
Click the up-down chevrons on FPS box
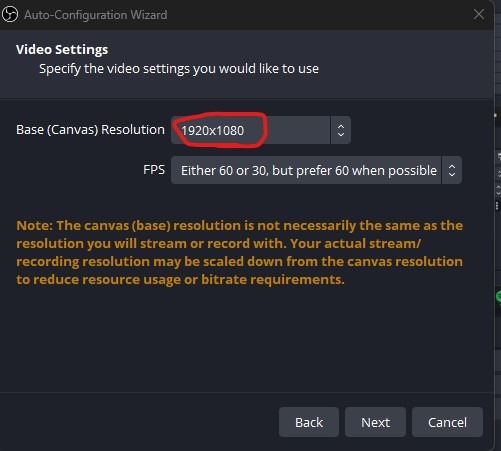point(452,170)
